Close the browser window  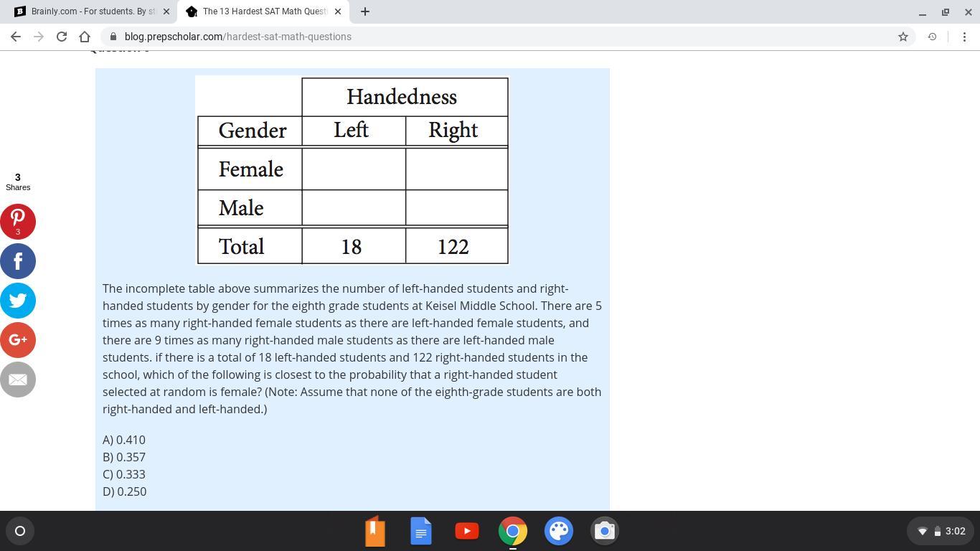click(968, 12)
